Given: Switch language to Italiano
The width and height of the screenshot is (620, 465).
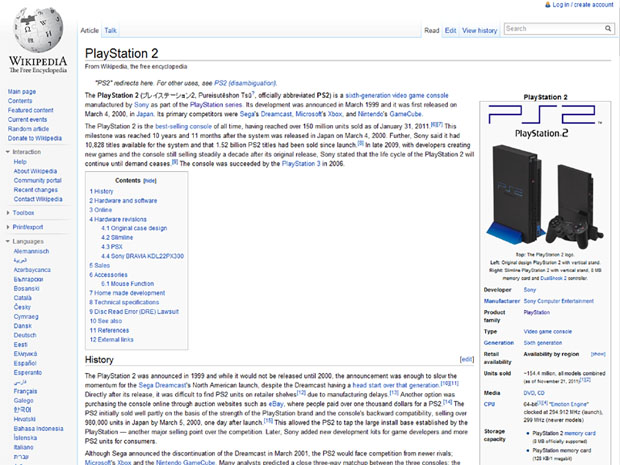Looking at the screenshot, I should [24, 447].
